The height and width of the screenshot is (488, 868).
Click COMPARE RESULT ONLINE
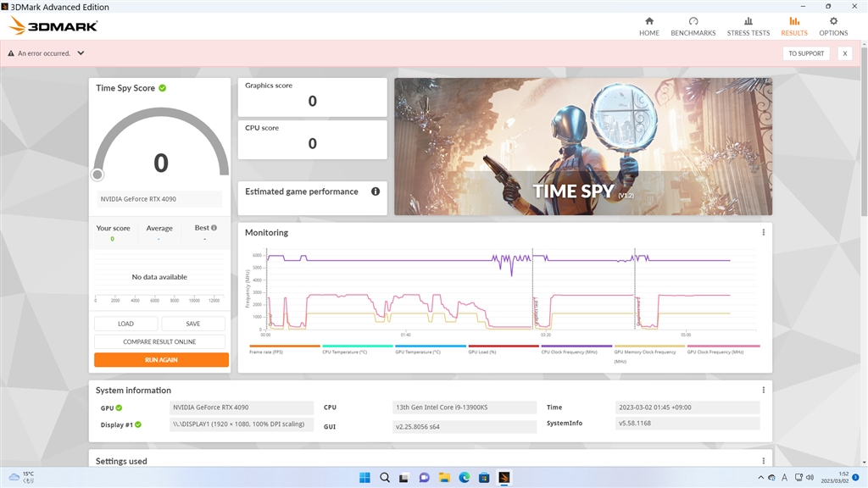(x=159, y=342)
